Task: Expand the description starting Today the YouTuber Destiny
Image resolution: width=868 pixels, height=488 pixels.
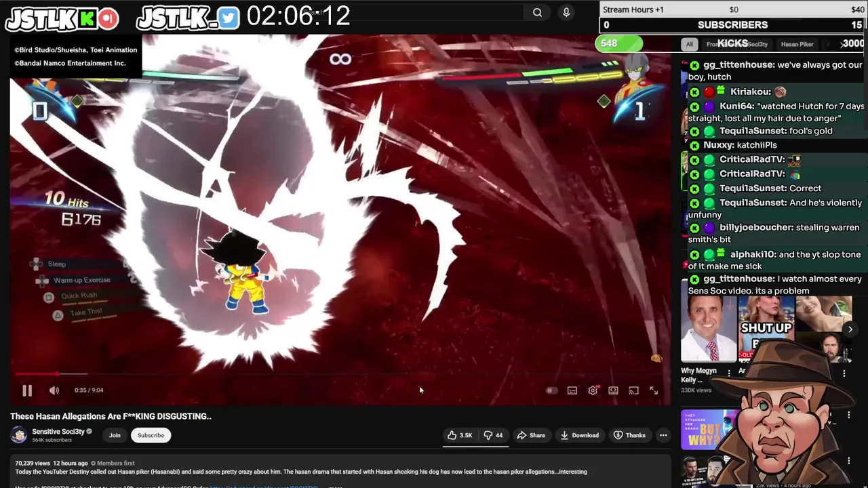Action: [x=301, y=472]
